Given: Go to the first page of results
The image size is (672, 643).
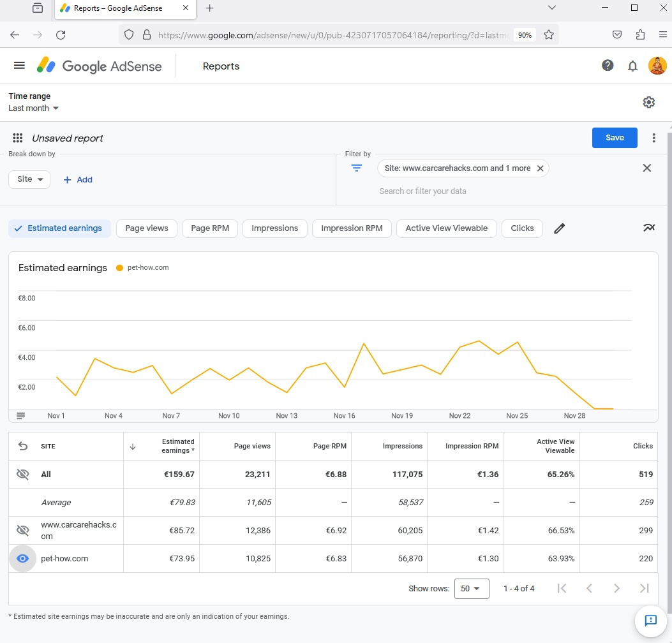Looking at the screenshot, I should [x=562, y=589].
